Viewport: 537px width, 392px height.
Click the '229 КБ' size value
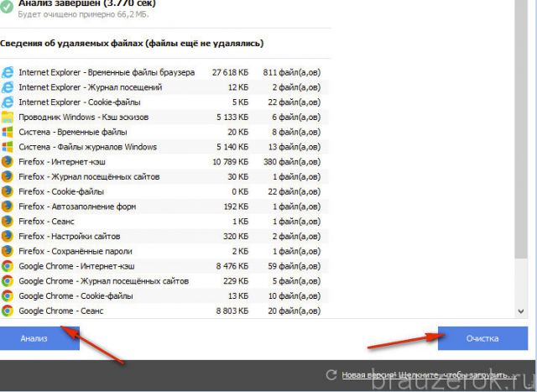(236, 281)
